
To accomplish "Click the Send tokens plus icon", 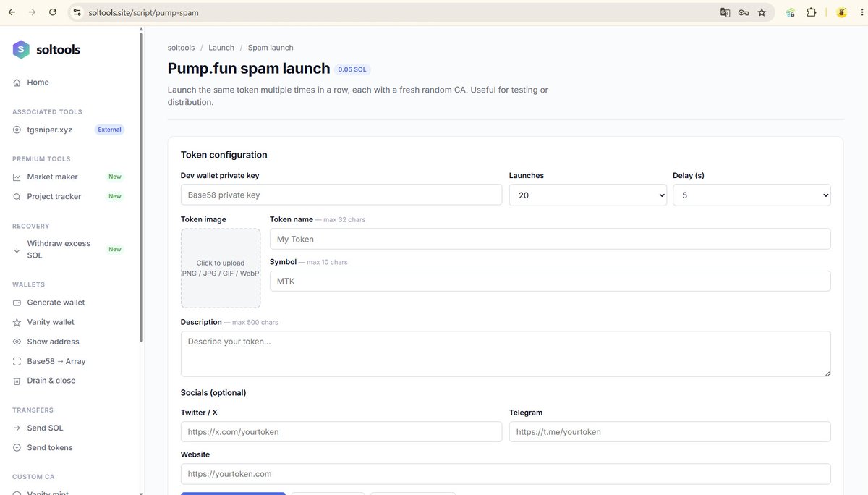I will pos(17,447).
